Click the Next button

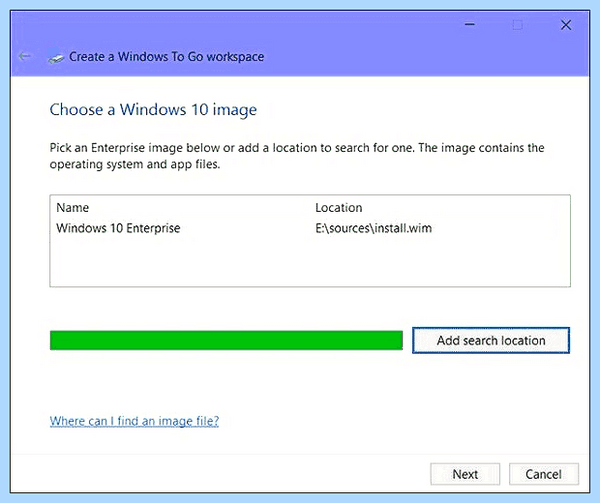(x=465, y=474)
